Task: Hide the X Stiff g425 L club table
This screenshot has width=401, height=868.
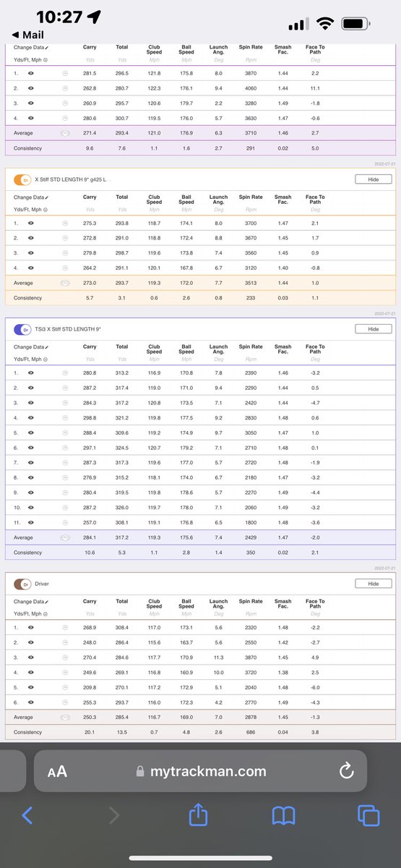Action: click(x=374, y=179)
